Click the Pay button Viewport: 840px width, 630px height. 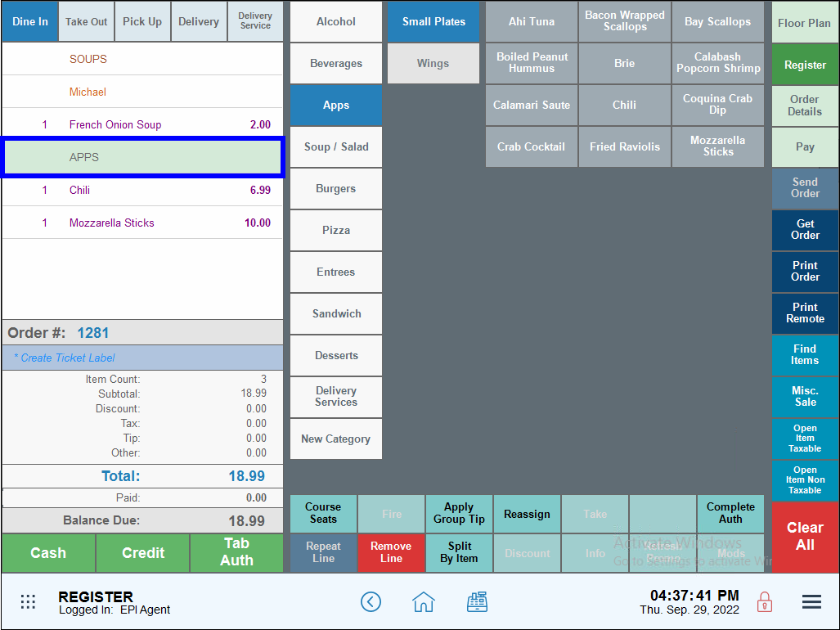pos(805,147)
